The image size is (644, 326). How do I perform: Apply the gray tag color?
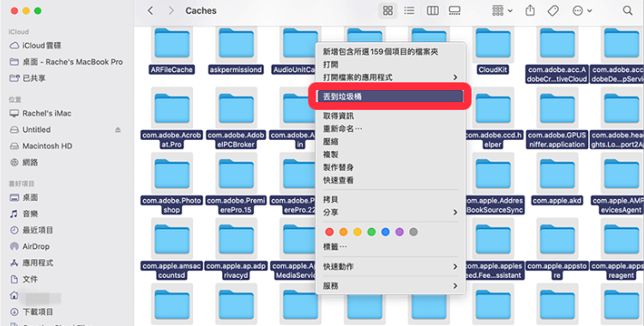413,232
